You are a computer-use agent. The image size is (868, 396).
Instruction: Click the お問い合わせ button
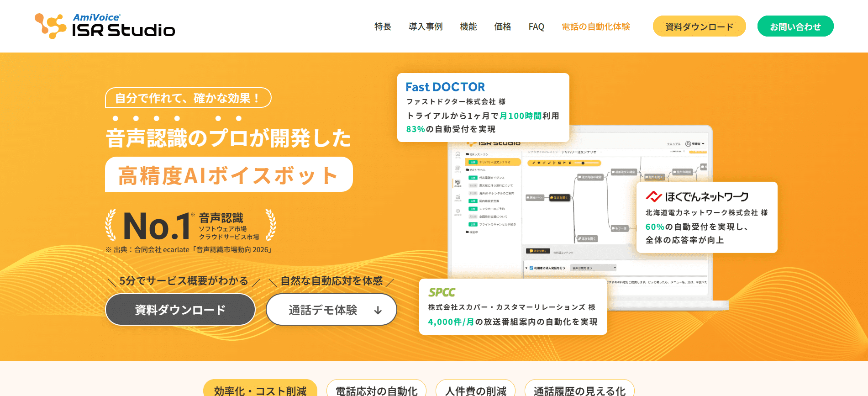point(795,26)
